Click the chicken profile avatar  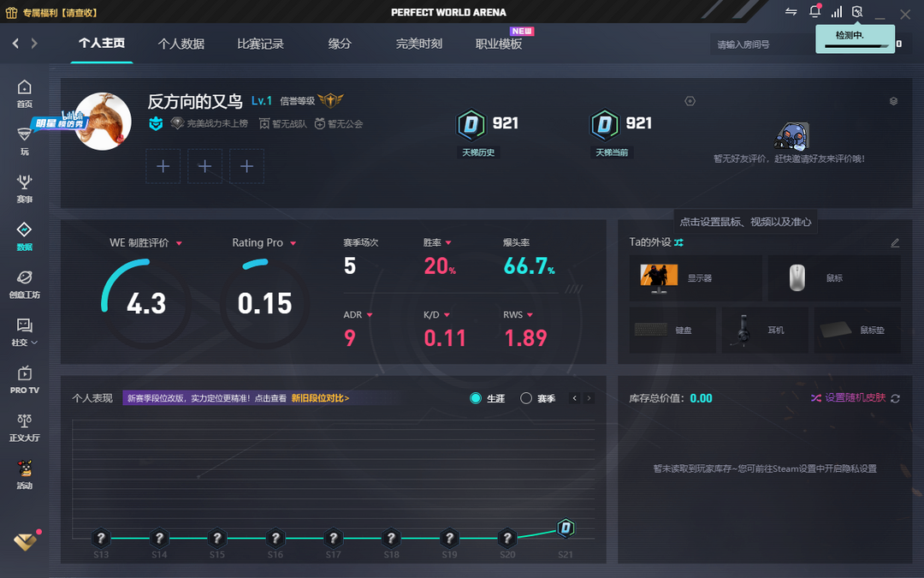click(103, 121)
